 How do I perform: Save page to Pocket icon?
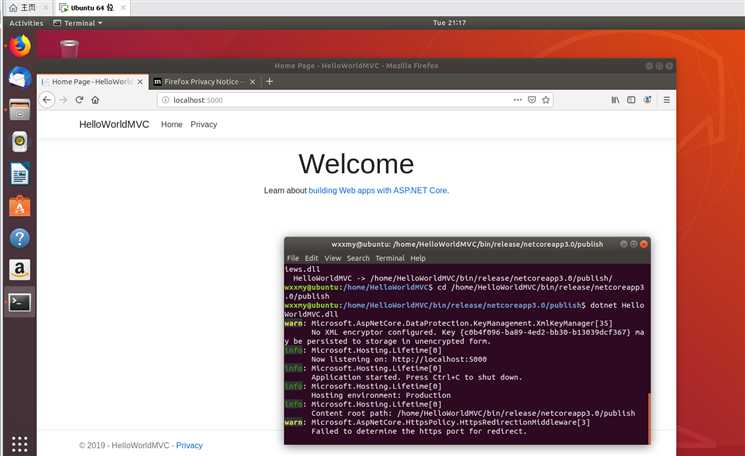tap(532, 100)
